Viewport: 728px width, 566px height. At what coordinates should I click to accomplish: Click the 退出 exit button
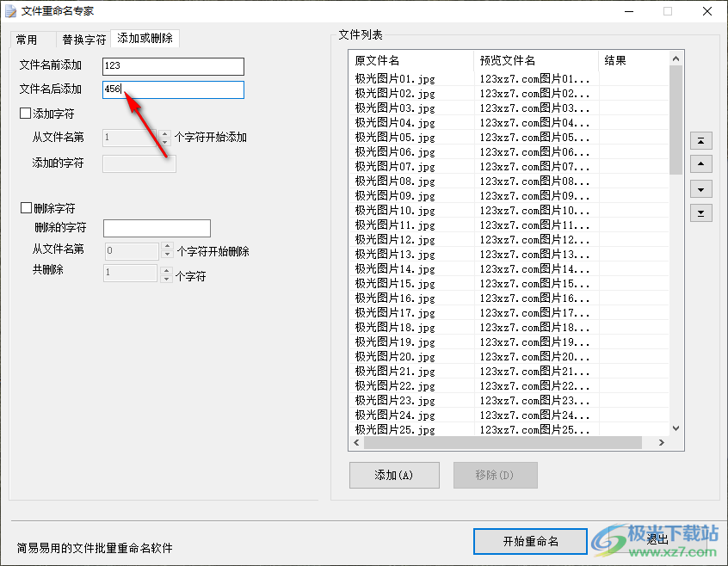(657, 539)
